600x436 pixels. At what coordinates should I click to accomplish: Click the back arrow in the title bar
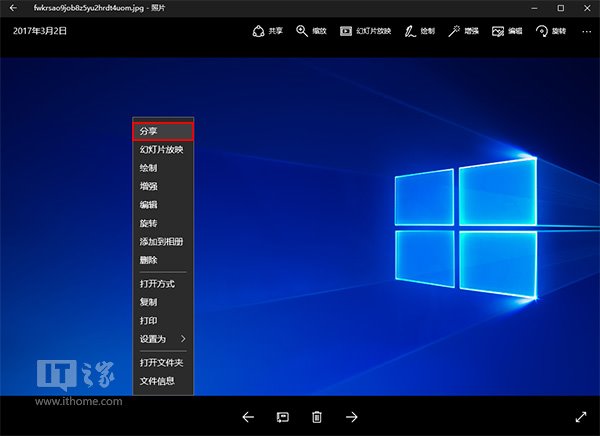[x=13, y=8]
